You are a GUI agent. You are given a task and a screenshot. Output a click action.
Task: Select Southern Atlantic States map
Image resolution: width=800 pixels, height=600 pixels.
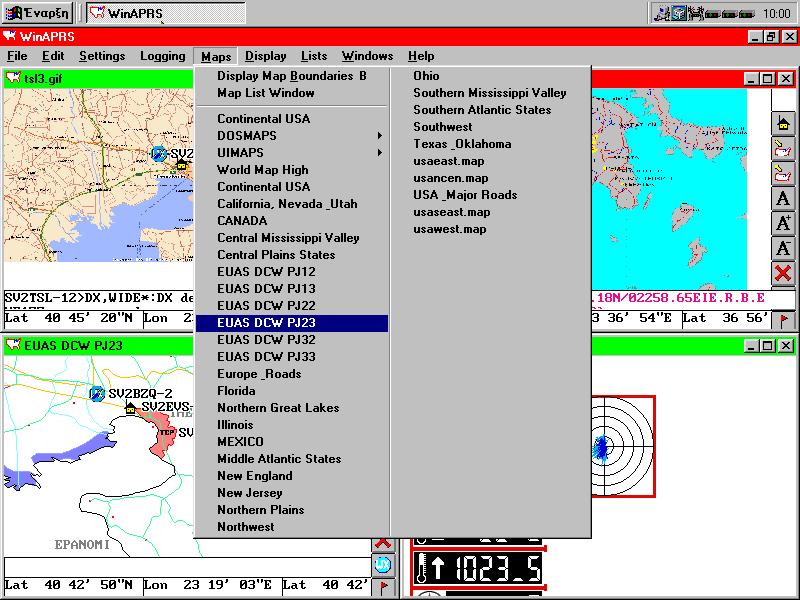491,110
